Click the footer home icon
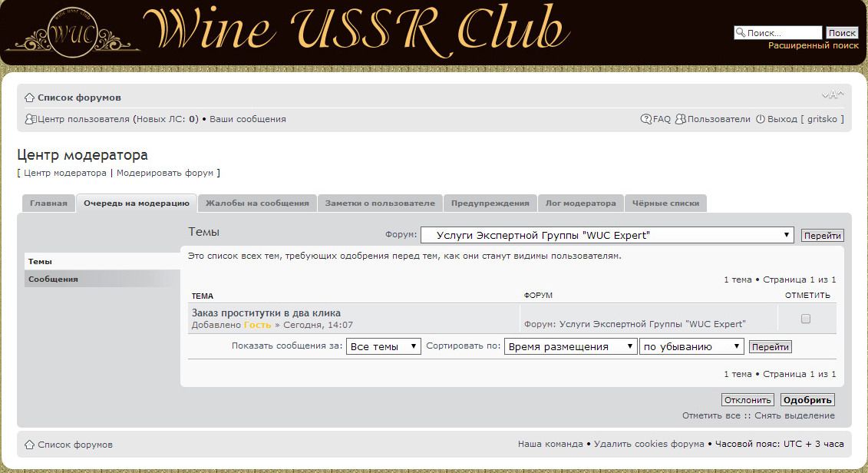 [x=29, y=445]
